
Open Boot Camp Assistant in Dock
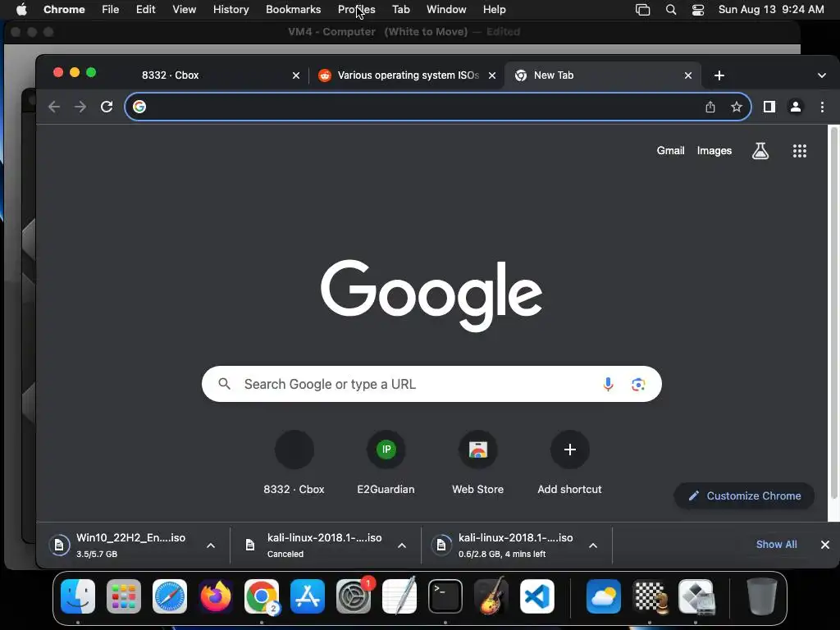click(696, 596)
